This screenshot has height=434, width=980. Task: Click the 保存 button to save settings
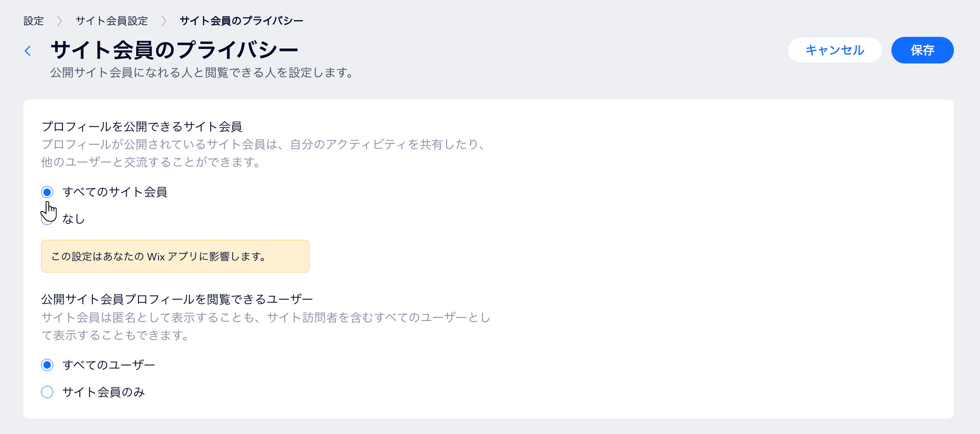pos(922,50)
